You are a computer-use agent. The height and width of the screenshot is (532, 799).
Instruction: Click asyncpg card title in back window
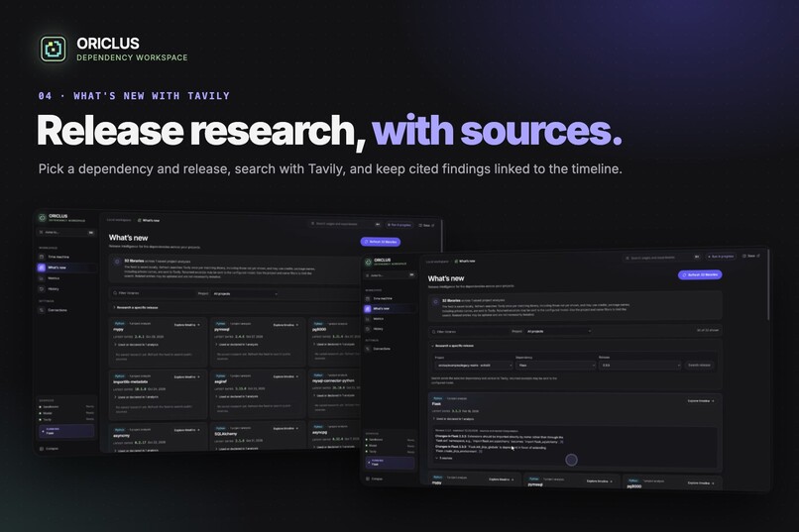(x=320, y=432)
